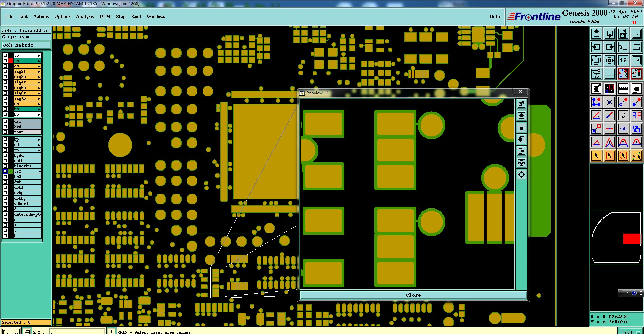
Task: Toggle display checkbox for layer ts
Action: pos(5,61)
